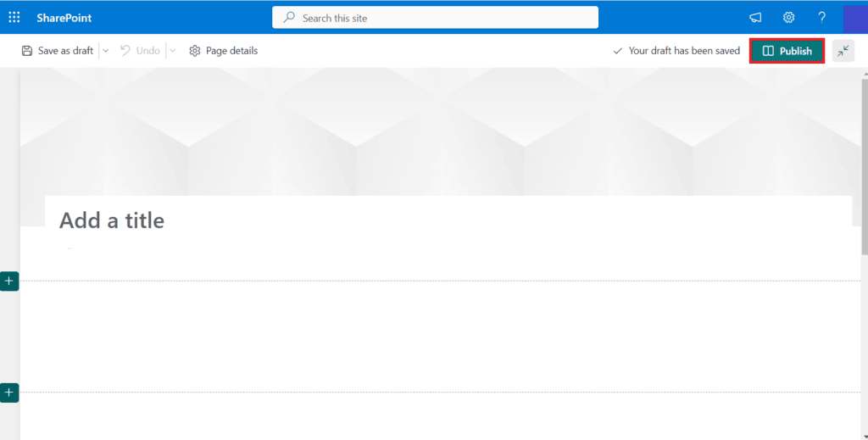Screen dimensions: 868x440
Task: Open the megaphone announcements icon
Action: click(x=755, y=18)
